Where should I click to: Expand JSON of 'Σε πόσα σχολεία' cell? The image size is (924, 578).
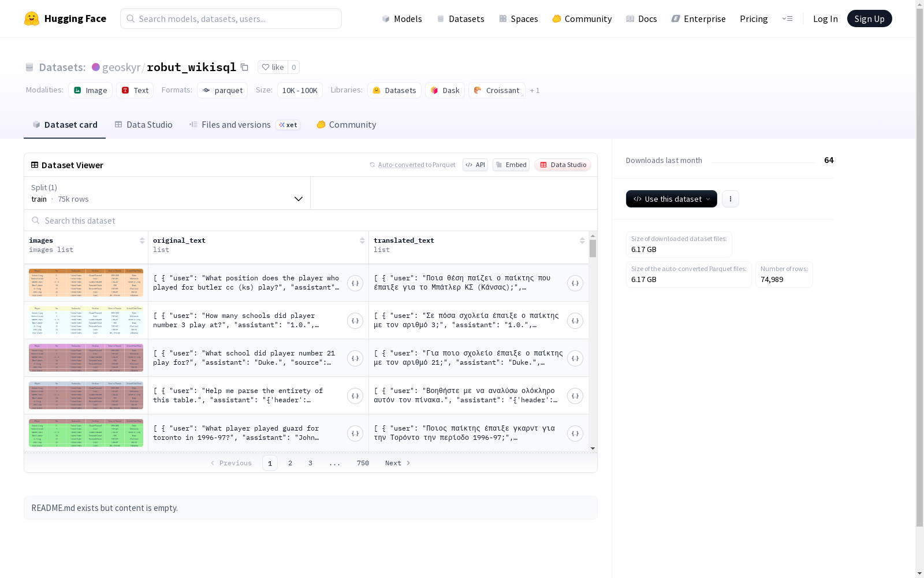point(575,321)
